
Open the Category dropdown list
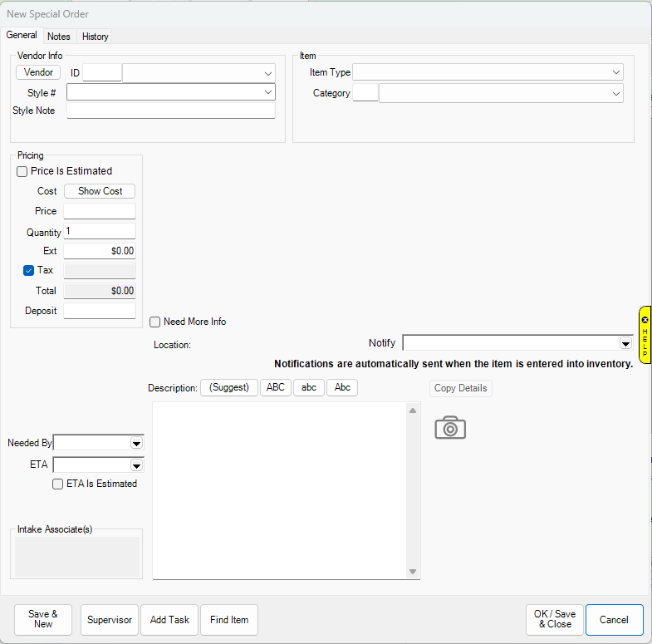615,94
